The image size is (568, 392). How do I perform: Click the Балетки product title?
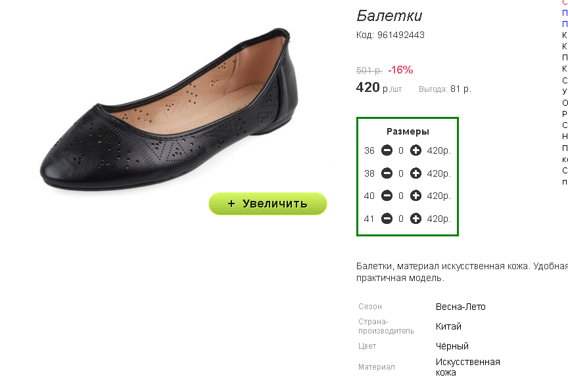(x=389, y=16)
